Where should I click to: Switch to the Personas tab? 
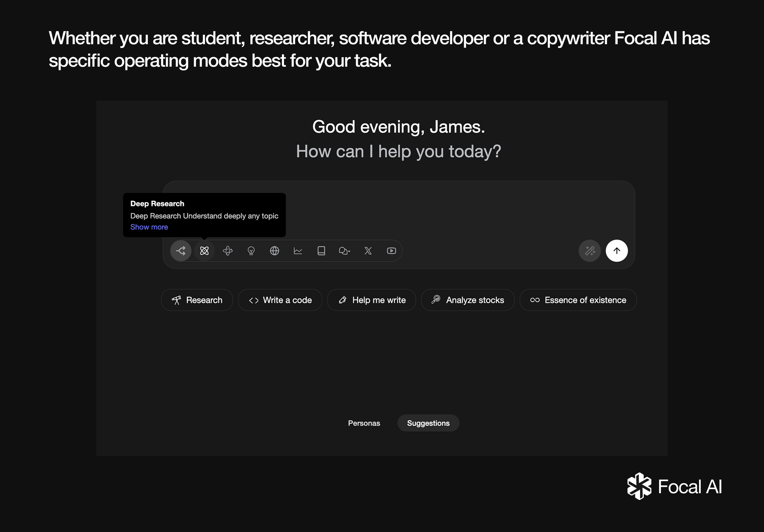364,423
